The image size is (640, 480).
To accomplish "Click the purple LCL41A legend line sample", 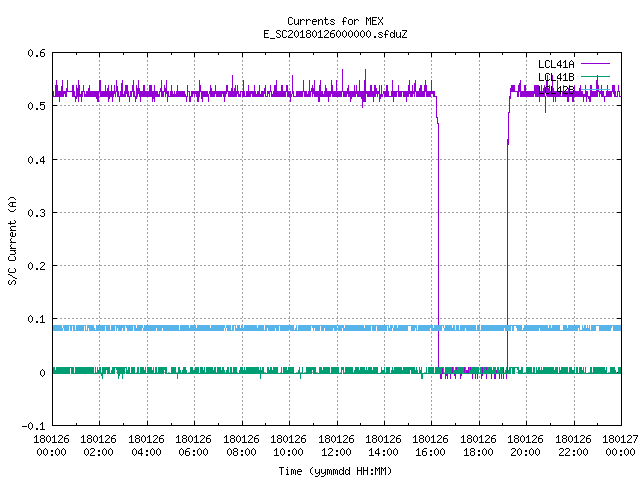I will click(x=595, y=64).
